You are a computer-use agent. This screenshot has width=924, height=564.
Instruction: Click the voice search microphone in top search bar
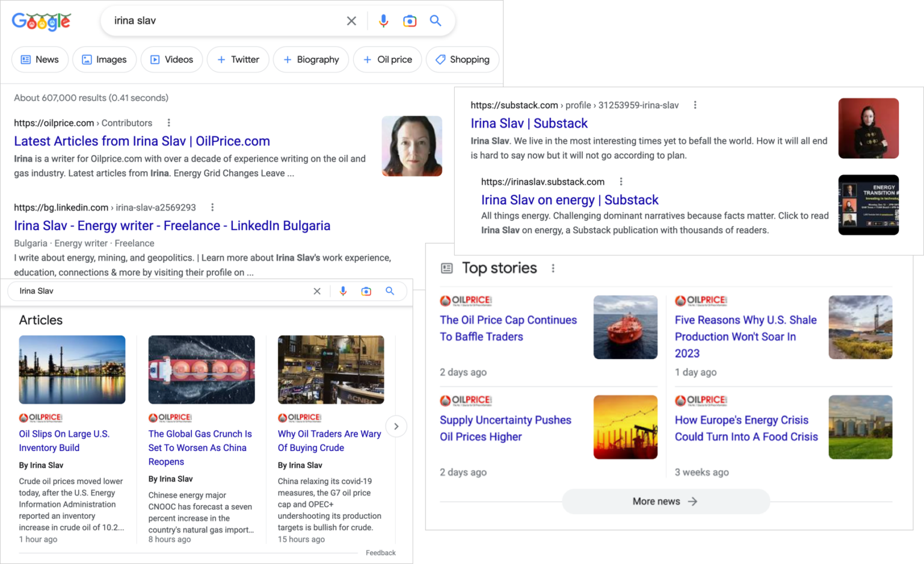pyautogui.click(x=383, y=21)
